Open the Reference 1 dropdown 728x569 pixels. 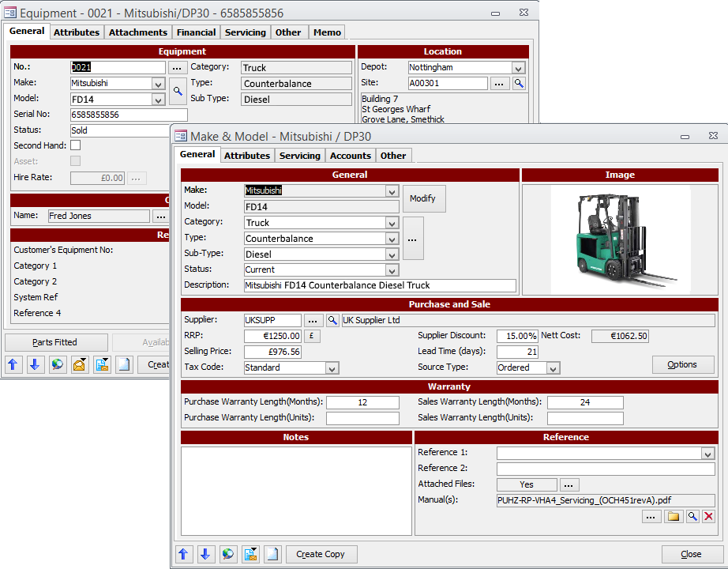(708, 454)
